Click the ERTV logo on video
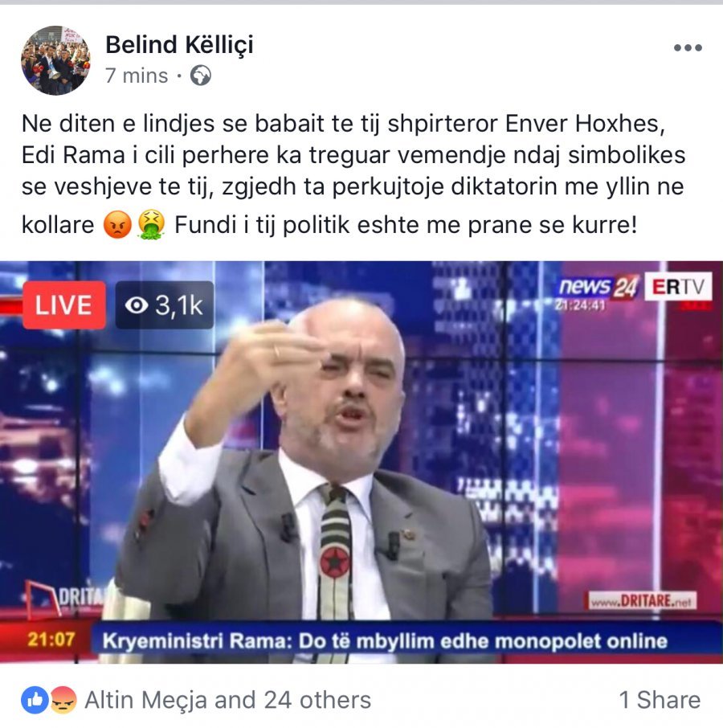Viewport: 723px width, 728px height. click(x=678, y=287)
